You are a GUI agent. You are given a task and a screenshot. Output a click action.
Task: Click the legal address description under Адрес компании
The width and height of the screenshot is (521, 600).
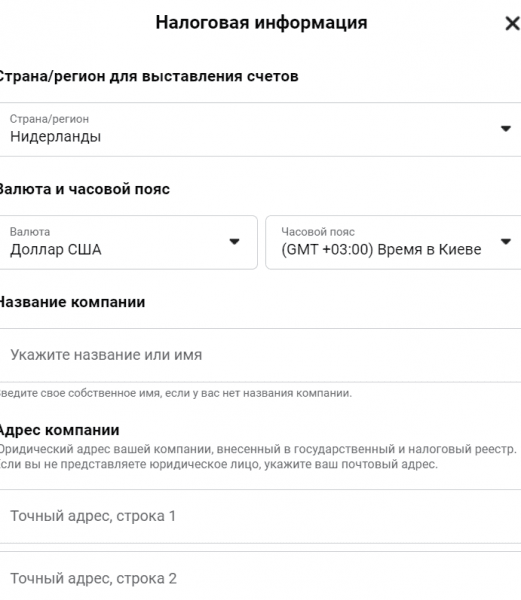pos(258,457)
